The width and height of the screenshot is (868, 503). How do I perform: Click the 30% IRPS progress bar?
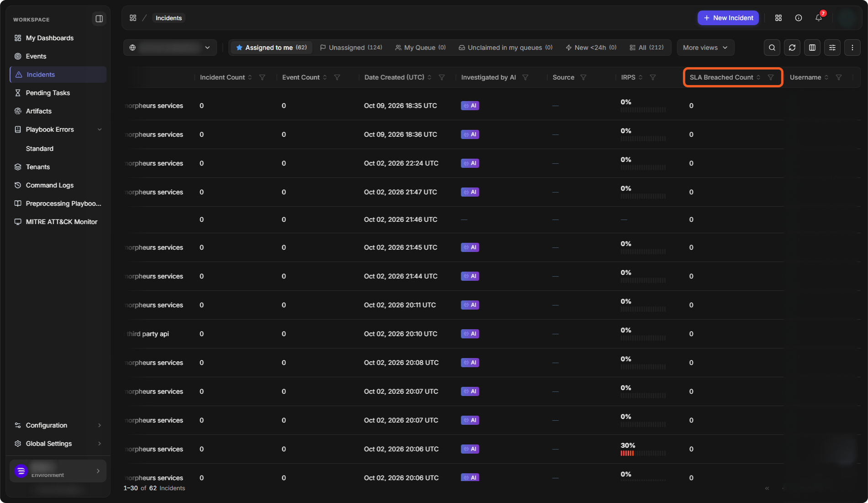(643, 453)
